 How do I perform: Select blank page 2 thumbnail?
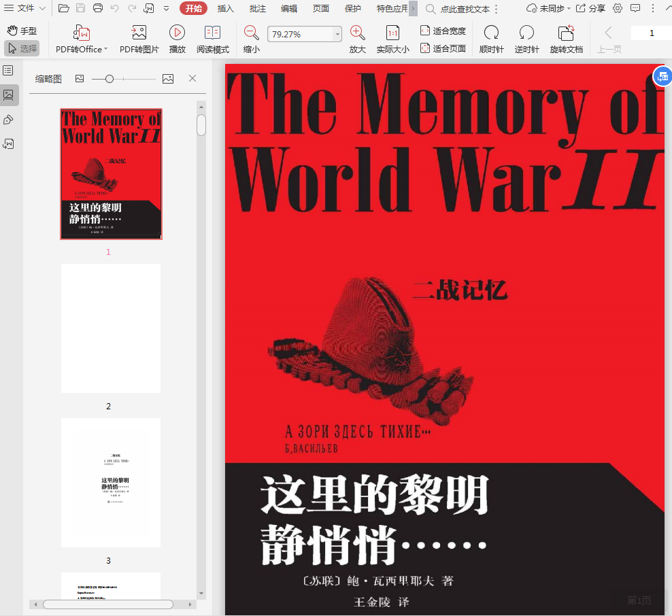(111, 328)
